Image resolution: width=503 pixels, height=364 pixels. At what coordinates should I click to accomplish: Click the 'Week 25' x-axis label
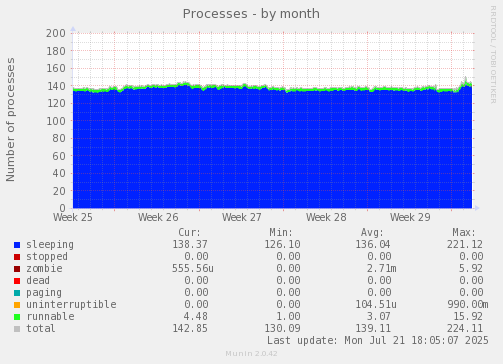[73, 217]
